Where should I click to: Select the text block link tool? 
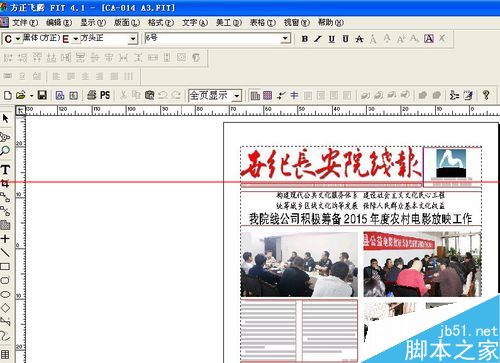5,197
